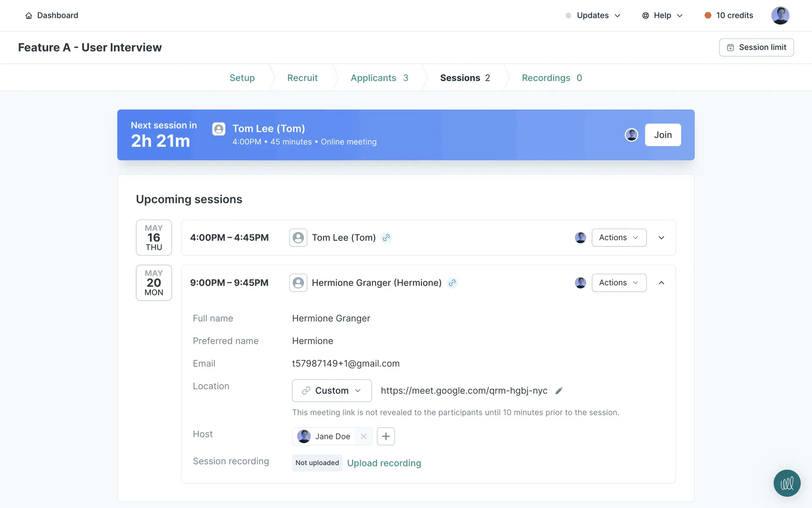Click participant icon in Hermione's session row

point(298,283)
